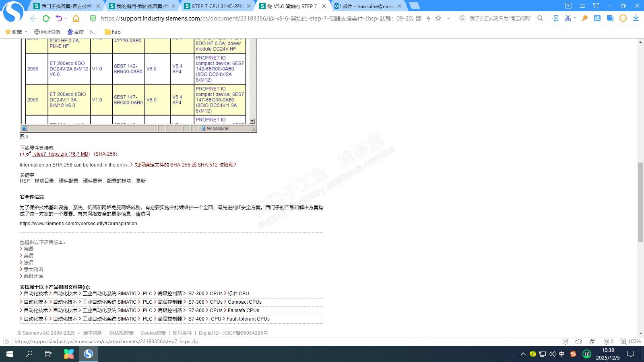Click the status bar security shield
This screenshot has height=362, width=644.
(x=566, y=341)
